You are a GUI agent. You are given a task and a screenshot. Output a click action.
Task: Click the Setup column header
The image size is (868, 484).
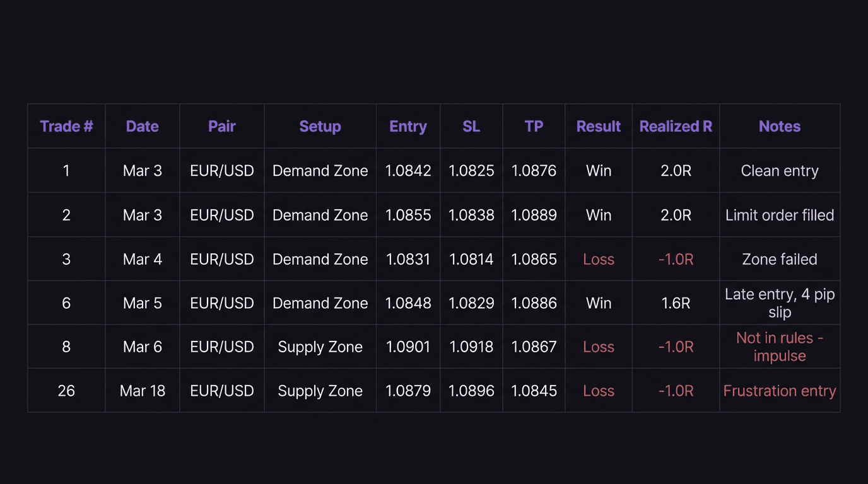[320, 126]
